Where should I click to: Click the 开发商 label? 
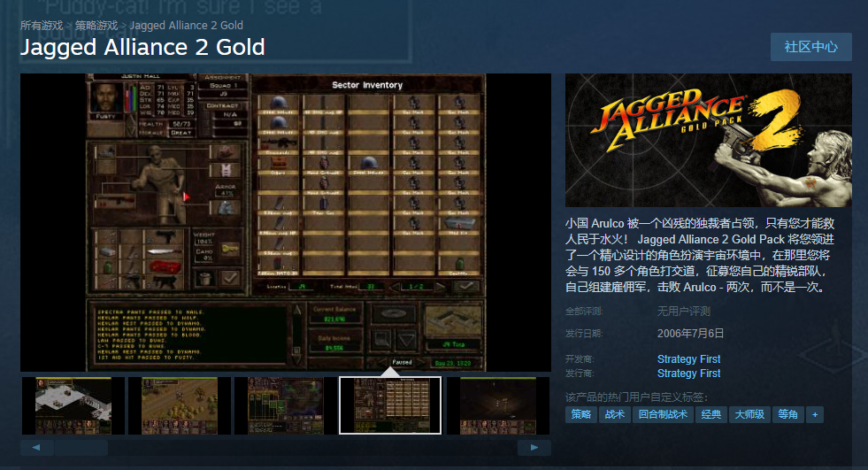[x=580, y=358]
